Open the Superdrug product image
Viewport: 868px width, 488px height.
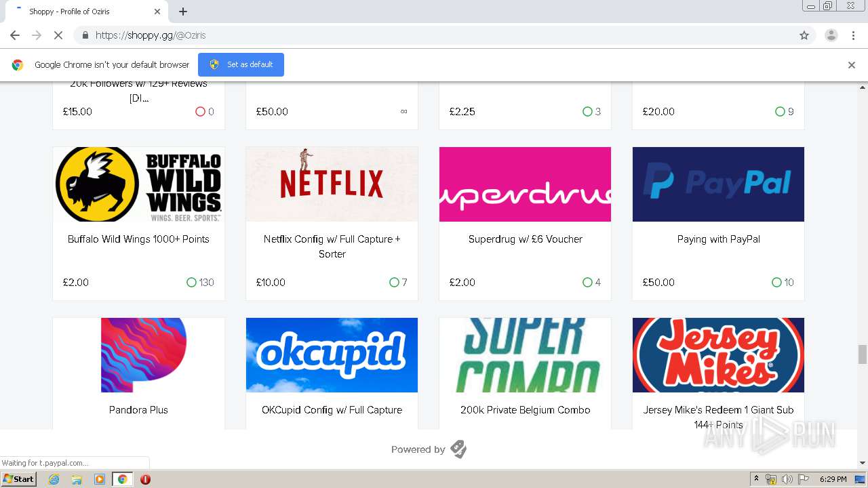(x=525, y=184)
